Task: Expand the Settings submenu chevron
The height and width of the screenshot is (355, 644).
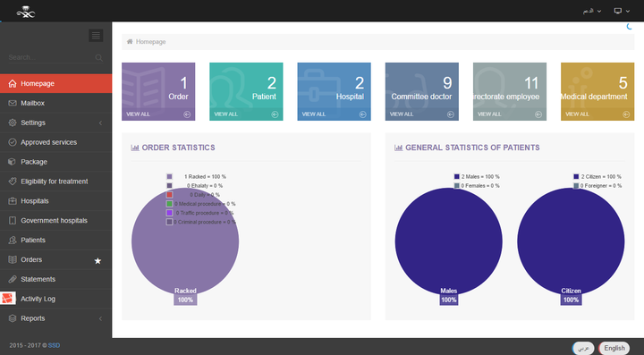Action: click(100, 123)
